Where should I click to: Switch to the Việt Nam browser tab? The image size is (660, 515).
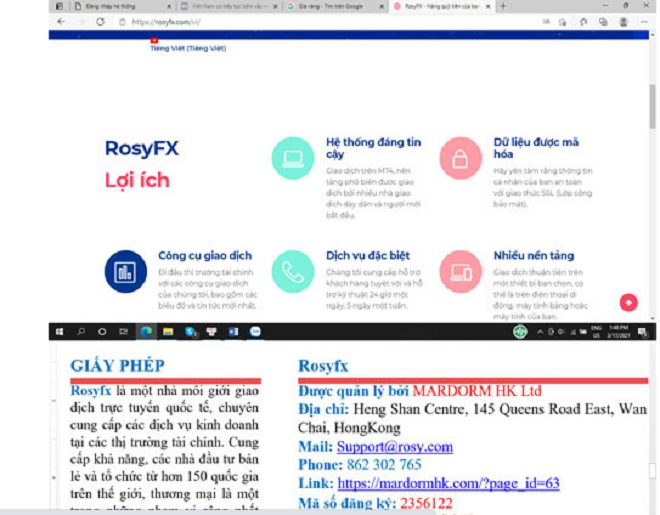coord(229,6)
